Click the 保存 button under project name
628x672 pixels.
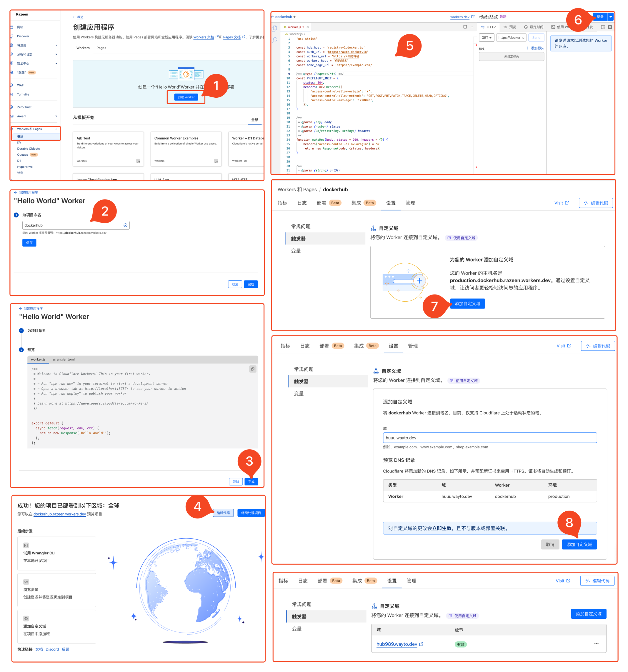[29, 243]
